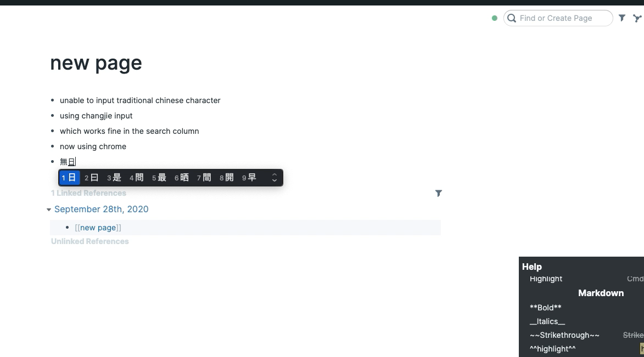Select IME candidate 3 是
This screenshot has height=357, width=644.
114,178
